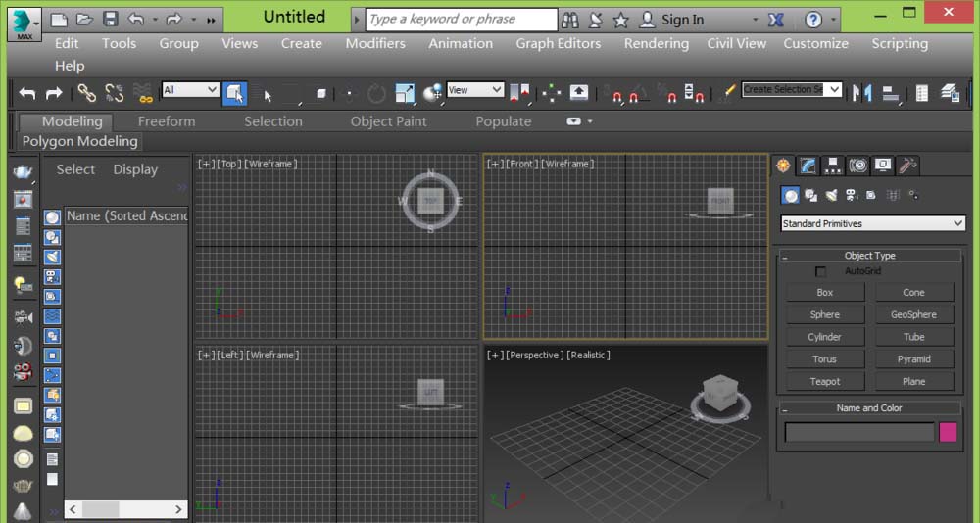Toggle geometry display filter in Scene Explorer
Image resolution: width=980 pixels, height=523 pixels.
point(52,217)
